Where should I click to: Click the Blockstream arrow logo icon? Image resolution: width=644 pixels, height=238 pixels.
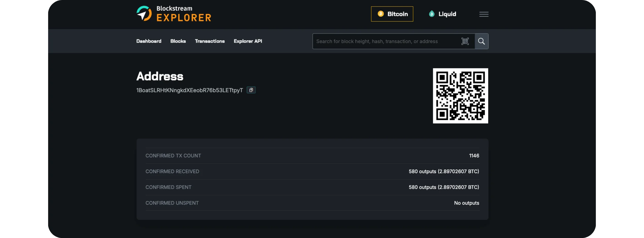click(144, 13)
